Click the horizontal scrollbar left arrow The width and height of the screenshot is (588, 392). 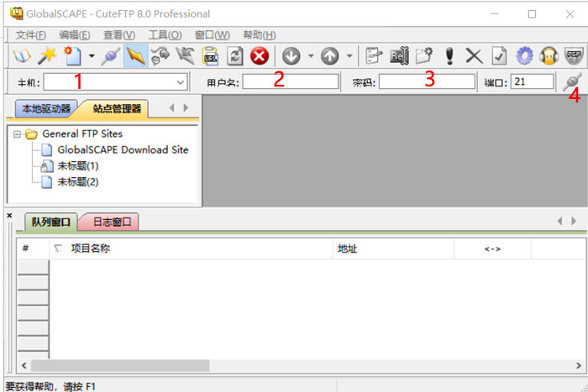point(24,366)
